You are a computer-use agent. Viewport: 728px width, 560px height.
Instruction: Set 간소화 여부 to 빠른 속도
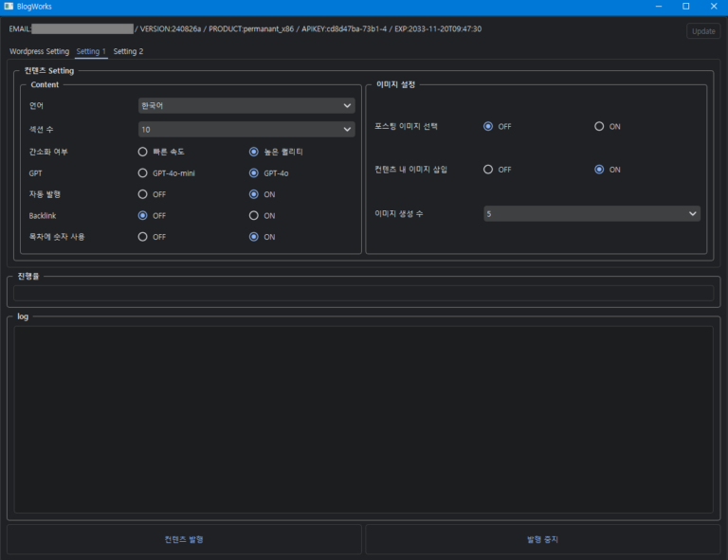(142, 152)
